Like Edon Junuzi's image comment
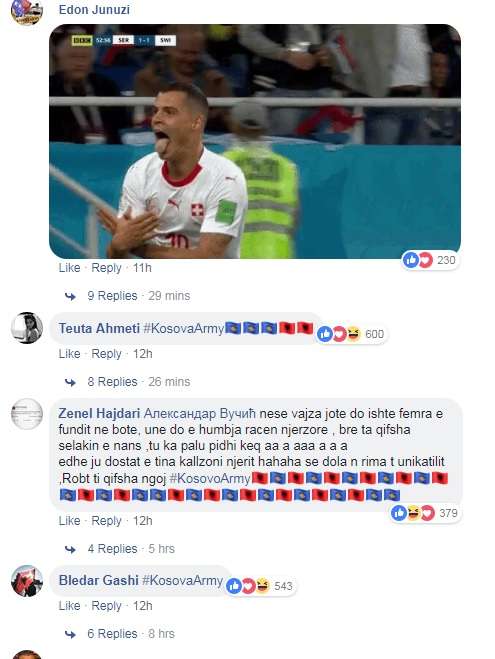 point(69,268)
